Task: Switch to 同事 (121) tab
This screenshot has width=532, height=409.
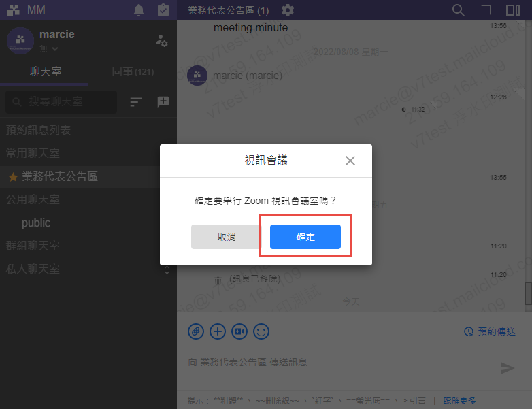Action: pyautogui.click(x=133, y=71)
